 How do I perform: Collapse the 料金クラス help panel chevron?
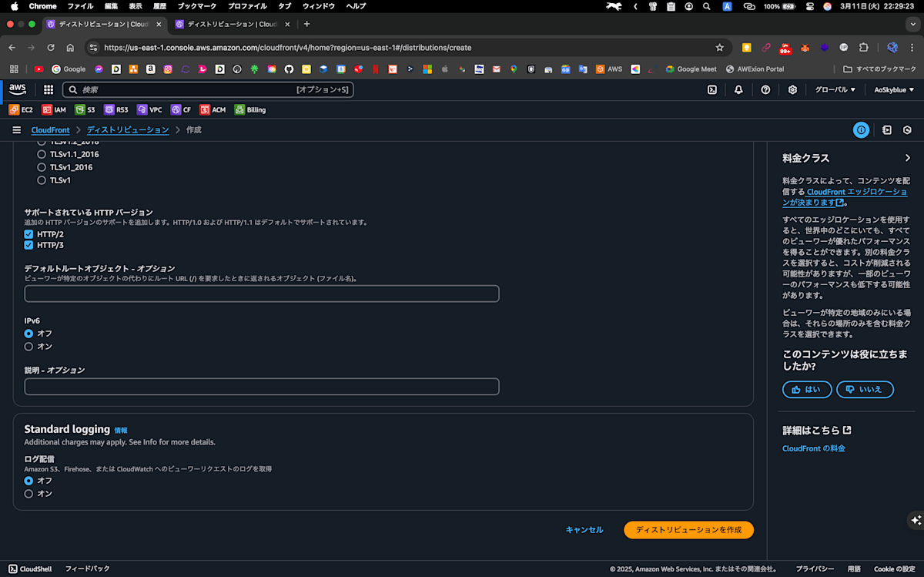click(908, 158)
